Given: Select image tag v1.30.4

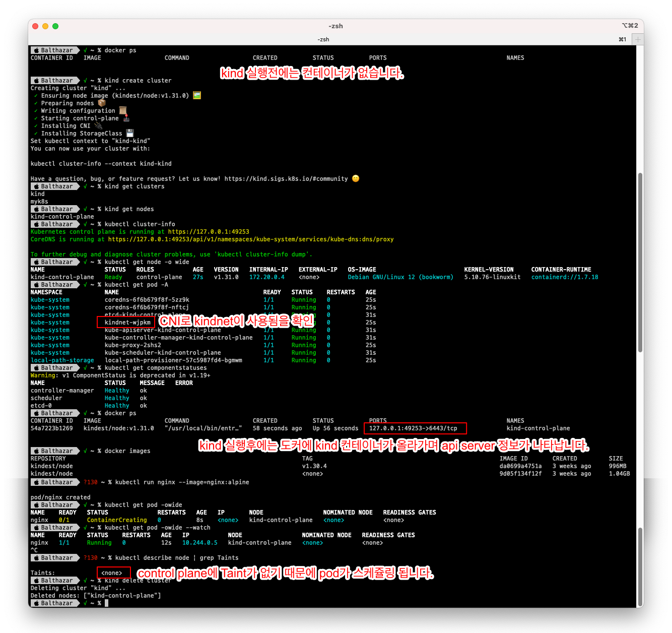Looking at the screenshot, I should (x=314, y=466).
